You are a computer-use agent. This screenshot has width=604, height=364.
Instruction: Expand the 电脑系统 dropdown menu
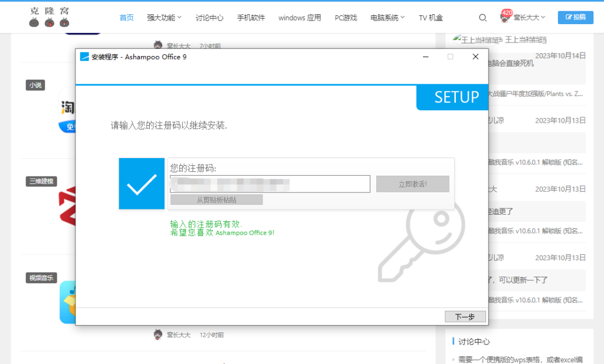pyautogui.click(x=388, y=18)
